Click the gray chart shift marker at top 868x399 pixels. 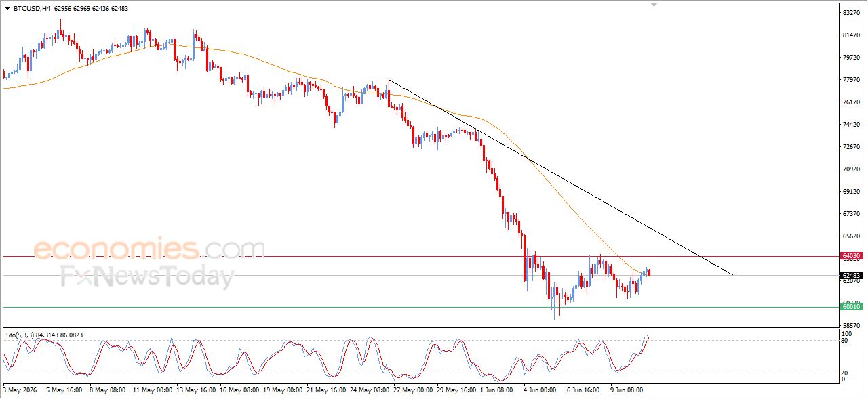point(654,5)
